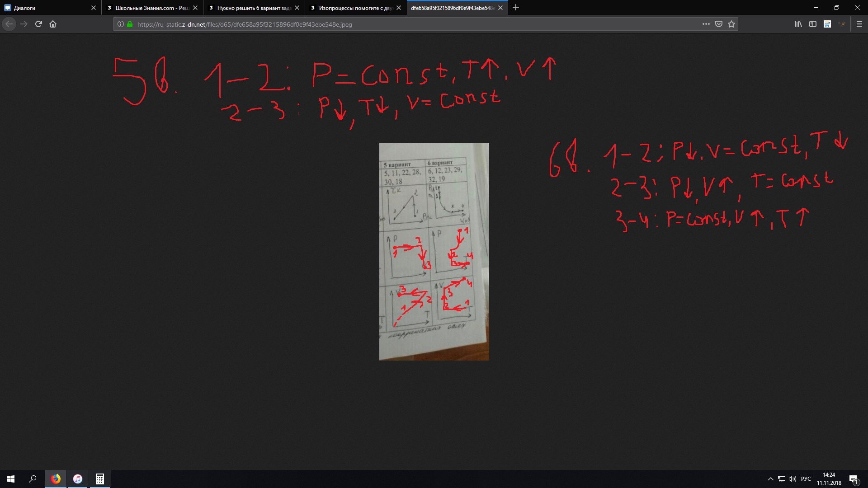Toggle the sidebar view icon
The height and width of the screenshot is (488, 868).
(x=812, y=24)
